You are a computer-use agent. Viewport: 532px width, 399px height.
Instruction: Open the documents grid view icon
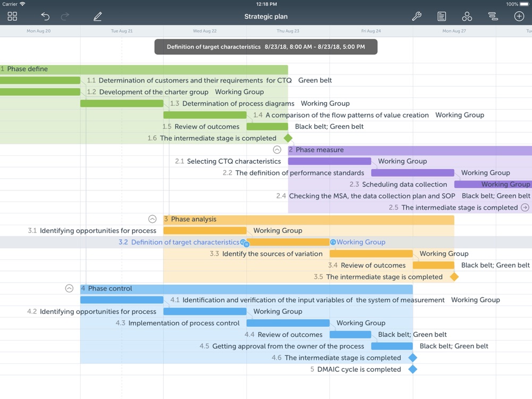tap(12, 16)
